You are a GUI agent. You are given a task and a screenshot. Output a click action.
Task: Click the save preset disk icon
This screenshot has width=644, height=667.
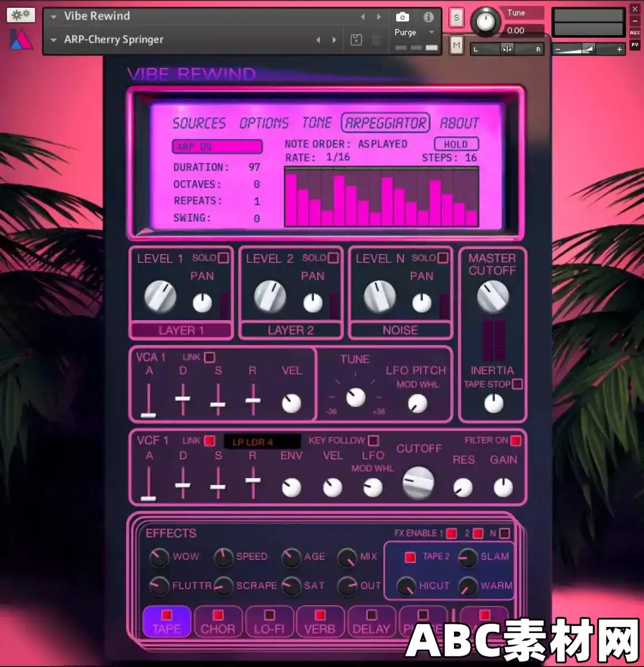356,40
